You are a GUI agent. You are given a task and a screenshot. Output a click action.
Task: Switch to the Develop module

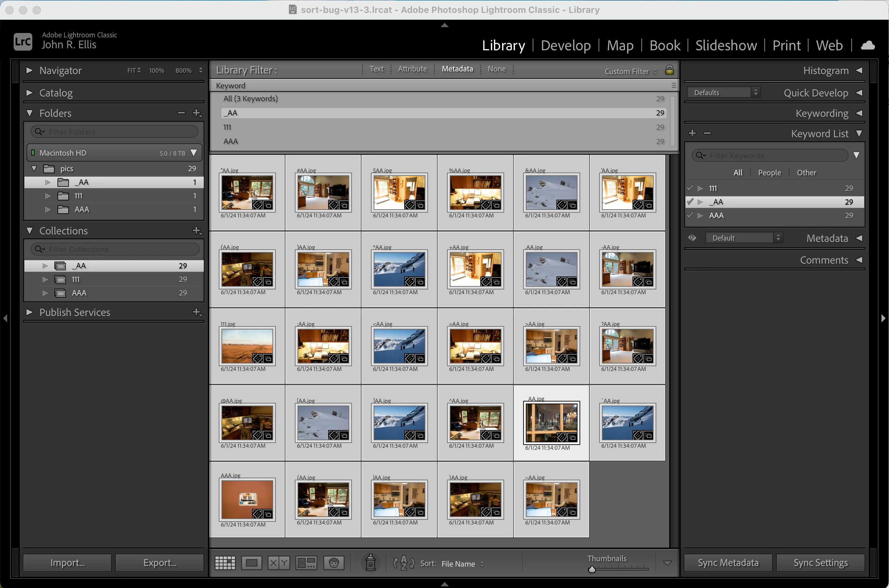coord(565,46)
